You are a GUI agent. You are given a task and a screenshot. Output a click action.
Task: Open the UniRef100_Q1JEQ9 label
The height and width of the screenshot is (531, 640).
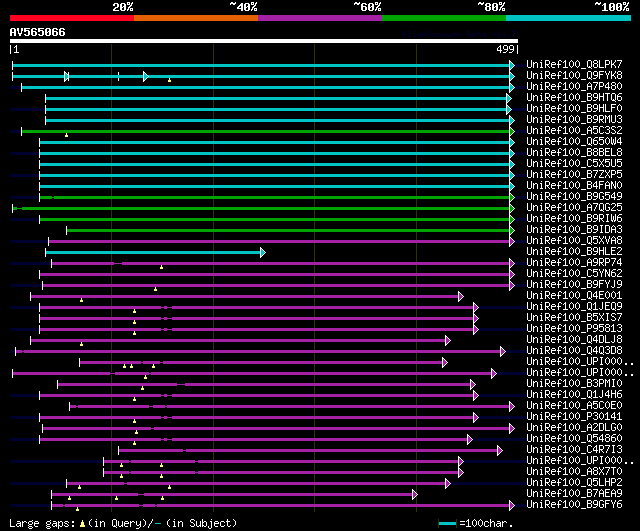pos(574,307)
